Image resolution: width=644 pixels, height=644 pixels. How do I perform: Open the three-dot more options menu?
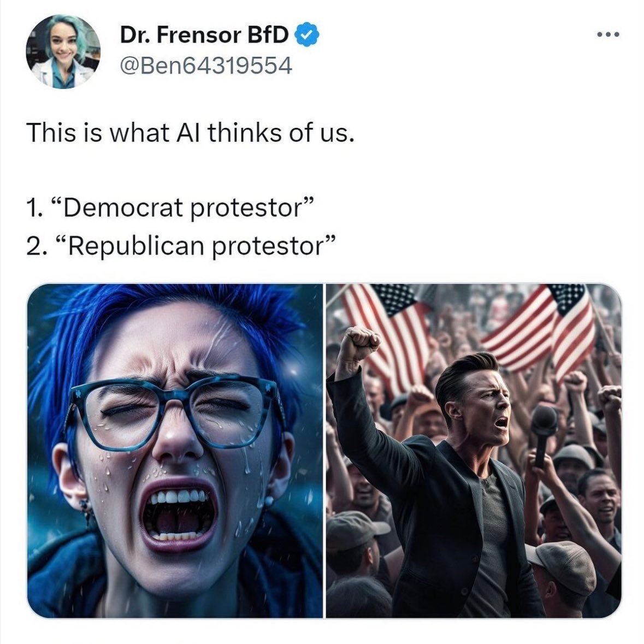click(608, 35)
